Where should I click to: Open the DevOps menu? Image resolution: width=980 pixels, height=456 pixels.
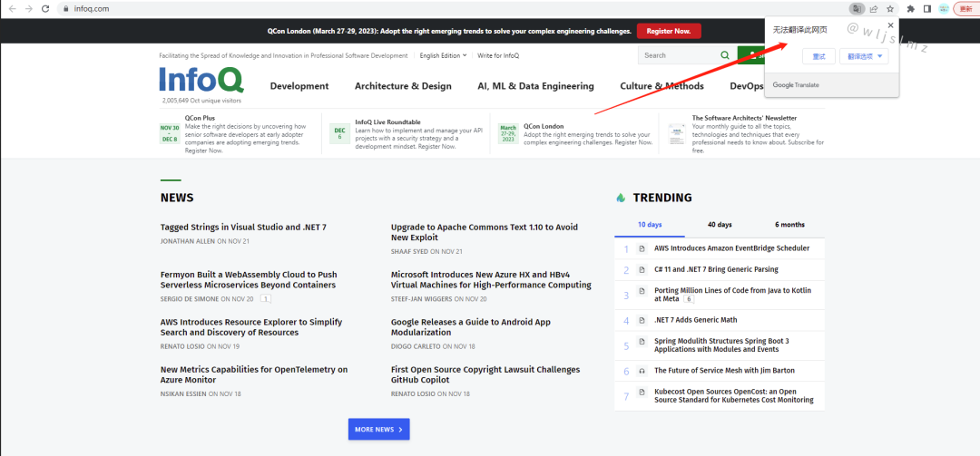[746, 86]
